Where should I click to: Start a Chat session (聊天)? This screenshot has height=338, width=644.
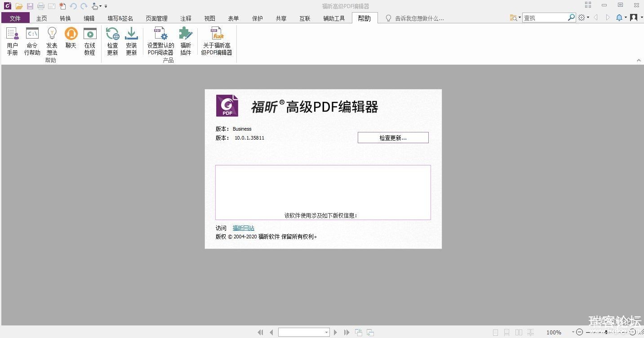71,38
